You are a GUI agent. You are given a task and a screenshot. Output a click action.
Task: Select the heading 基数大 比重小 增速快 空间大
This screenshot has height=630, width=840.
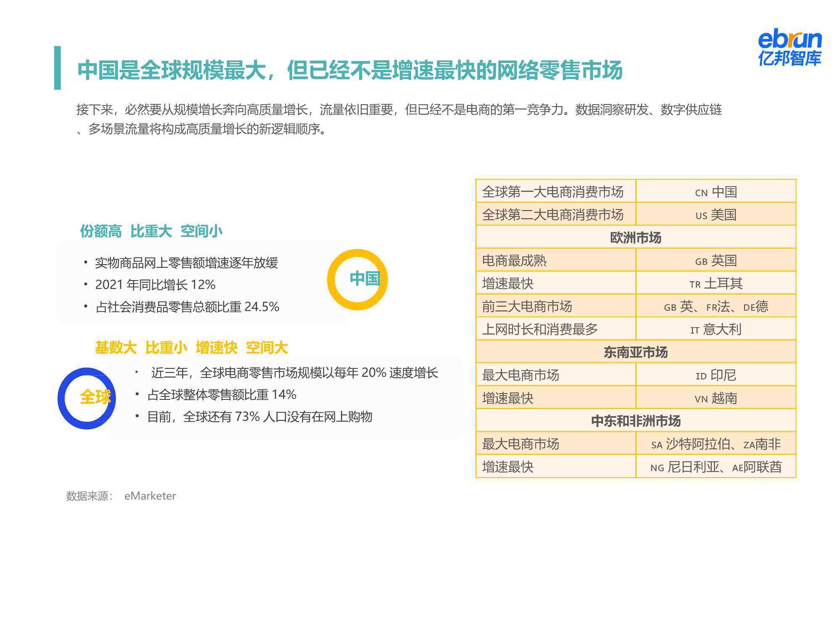click(x=191, y=348)
